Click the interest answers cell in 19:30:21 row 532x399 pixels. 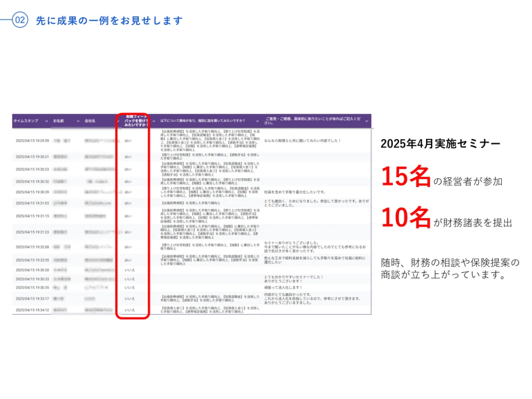[210, 157]
